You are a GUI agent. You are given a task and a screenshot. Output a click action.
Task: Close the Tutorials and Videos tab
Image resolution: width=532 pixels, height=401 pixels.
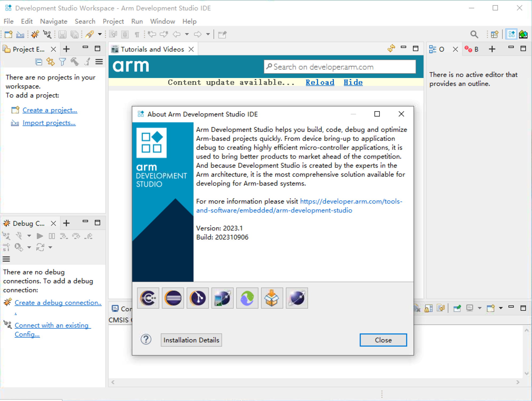pyautogui.click(x=191, y=49)
